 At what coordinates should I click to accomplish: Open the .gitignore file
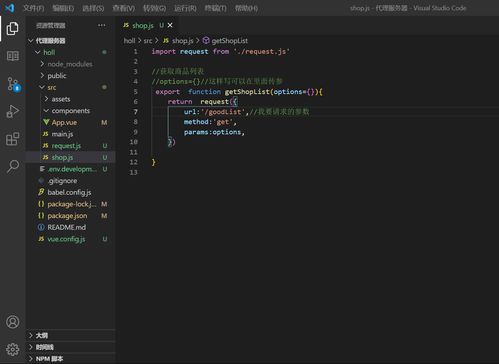coord(71,181)
